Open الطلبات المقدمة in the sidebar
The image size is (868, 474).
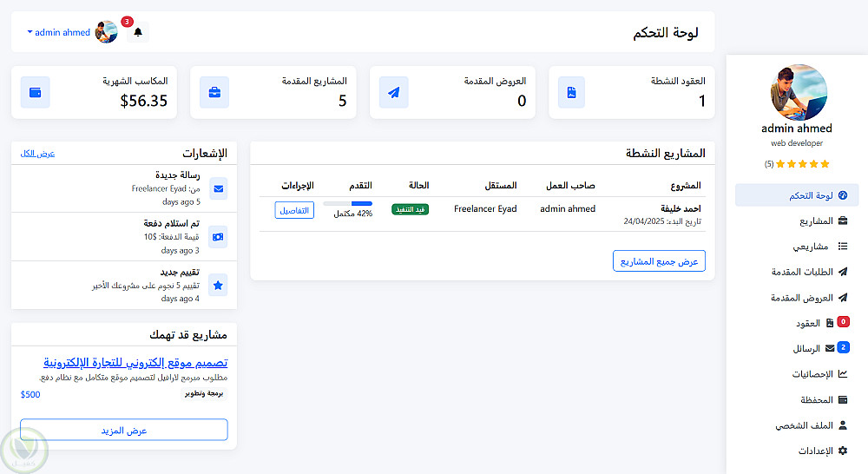click(x=797, y=272)
